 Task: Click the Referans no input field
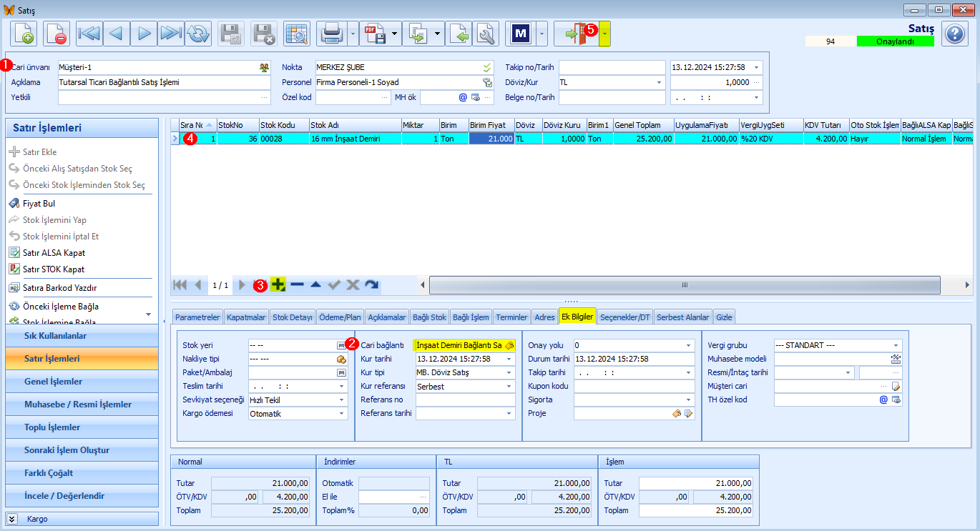(466, 400)
